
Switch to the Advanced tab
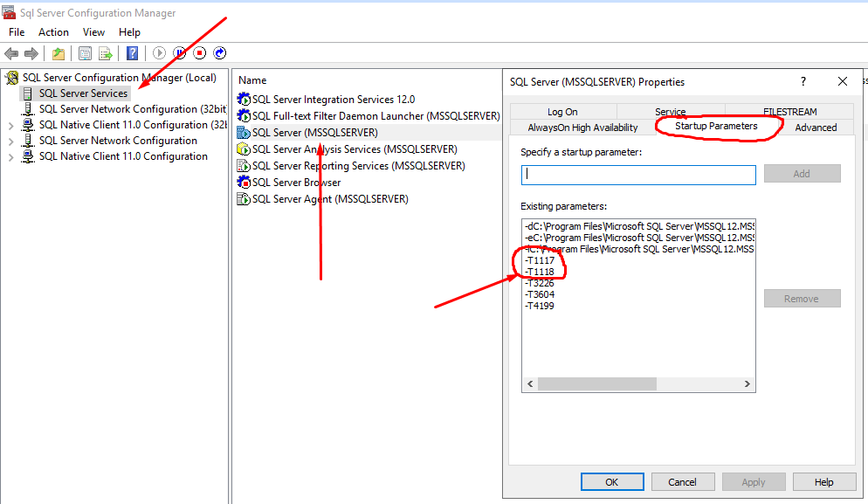click(816, 128)
